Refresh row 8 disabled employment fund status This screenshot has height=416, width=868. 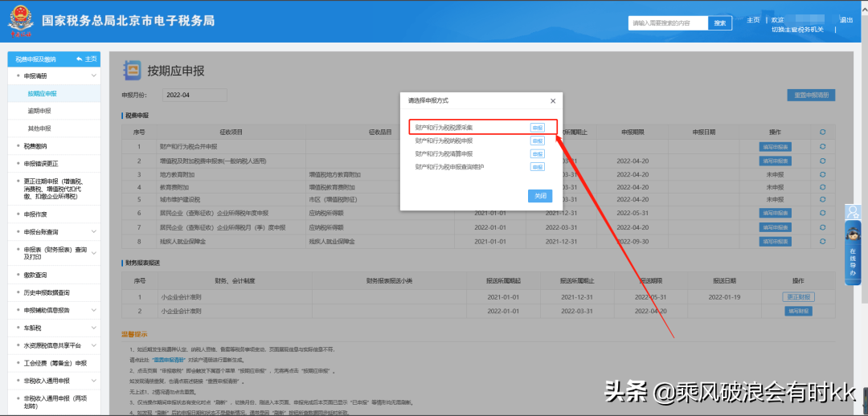pyautogui.click(x=822, y=241)
